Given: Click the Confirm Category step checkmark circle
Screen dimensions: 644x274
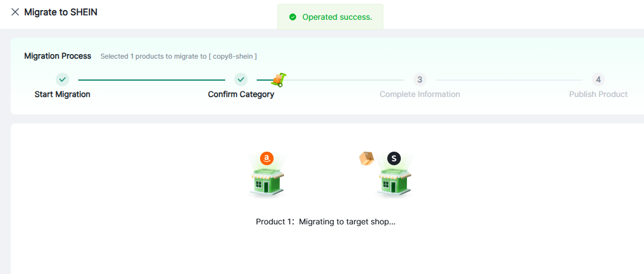Looking at the screenshot, I should pyautogui.click(x=241, y=79).
